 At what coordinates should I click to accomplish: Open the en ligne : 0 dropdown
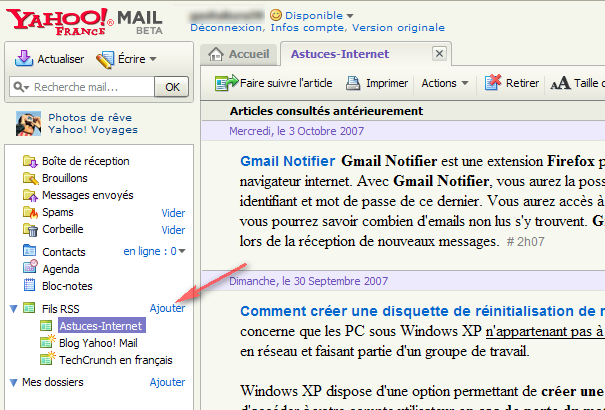[154, 251]
